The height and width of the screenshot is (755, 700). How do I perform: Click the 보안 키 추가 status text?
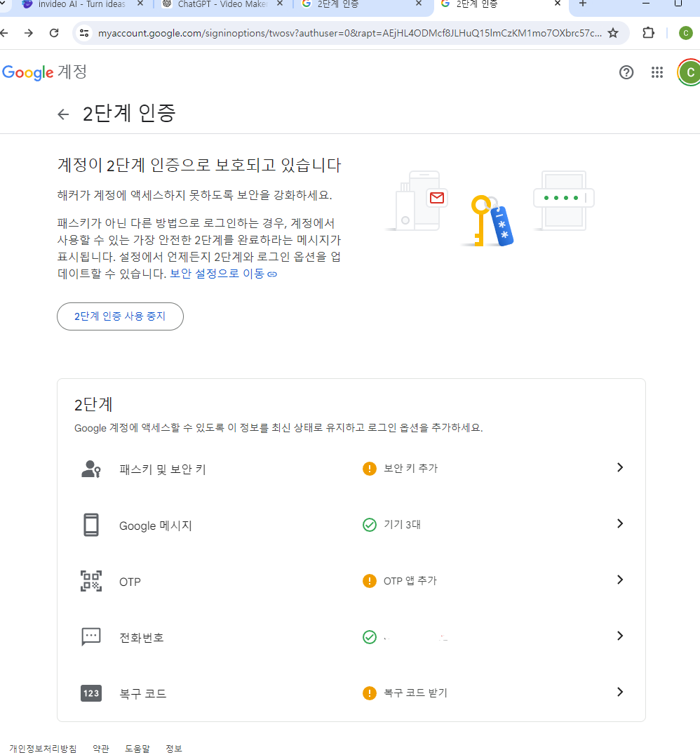410,469
